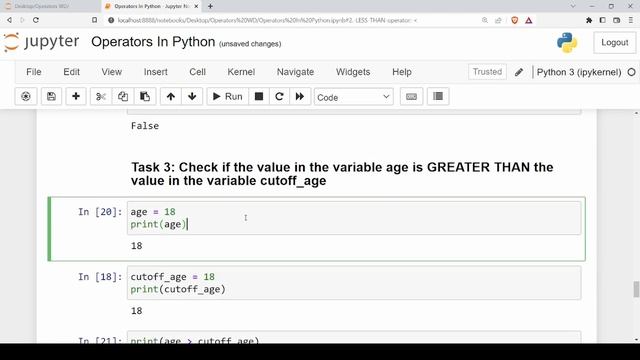The width and height of the screenshot is (640, 360).
Task: Open the File menu
Action: tap(33, 72)
